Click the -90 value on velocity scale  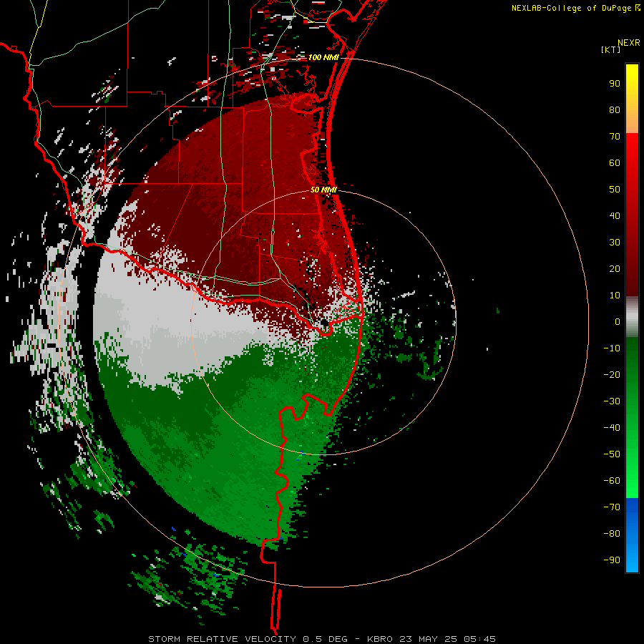[x=612, y=560]
